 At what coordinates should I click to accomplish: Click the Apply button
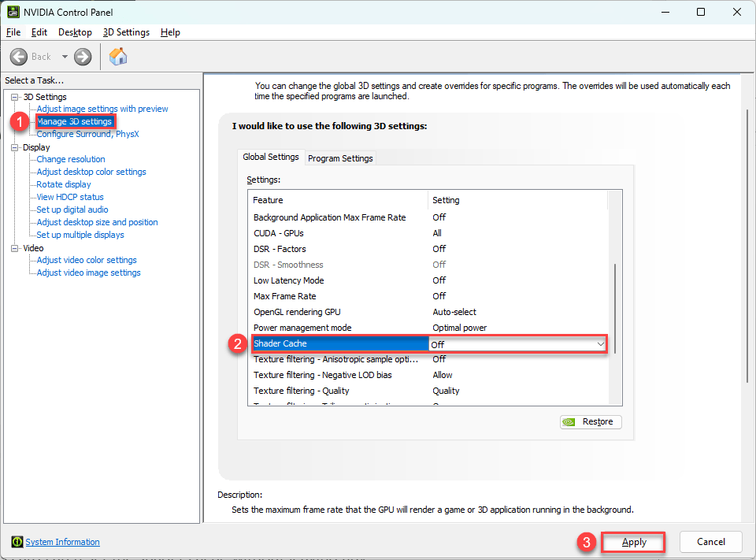coord(634,542)
